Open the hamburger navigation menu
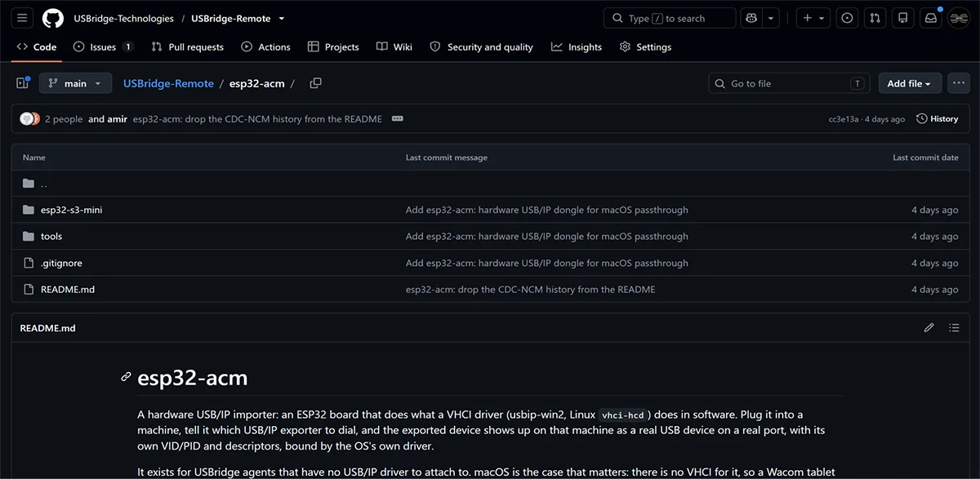This screenshot has height=479, width=980. 22,18
